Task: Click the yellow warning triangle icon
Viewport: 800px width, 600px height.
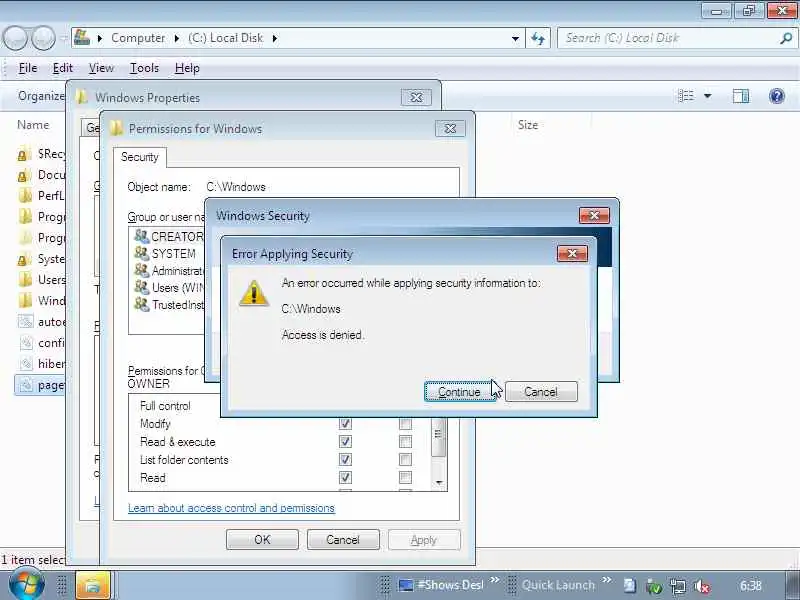Action: 254,293
